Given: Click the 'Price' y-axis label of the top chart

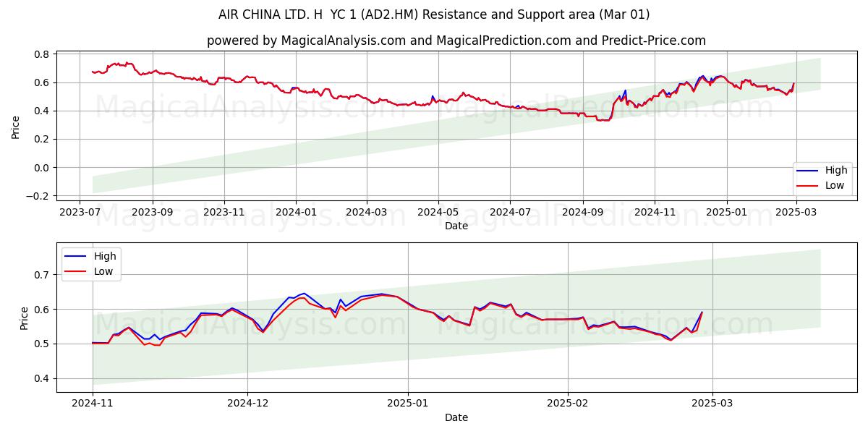Looking at the screenshot, I should click(16, 125).
